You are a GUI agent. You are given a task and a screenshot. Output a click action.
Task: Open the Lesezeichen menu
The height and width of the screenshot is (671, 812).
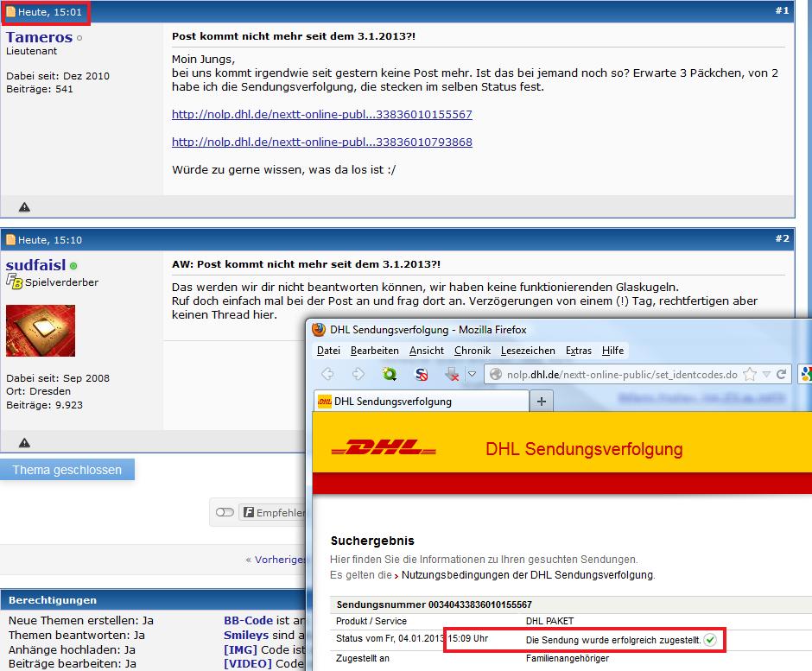(528, 351)
